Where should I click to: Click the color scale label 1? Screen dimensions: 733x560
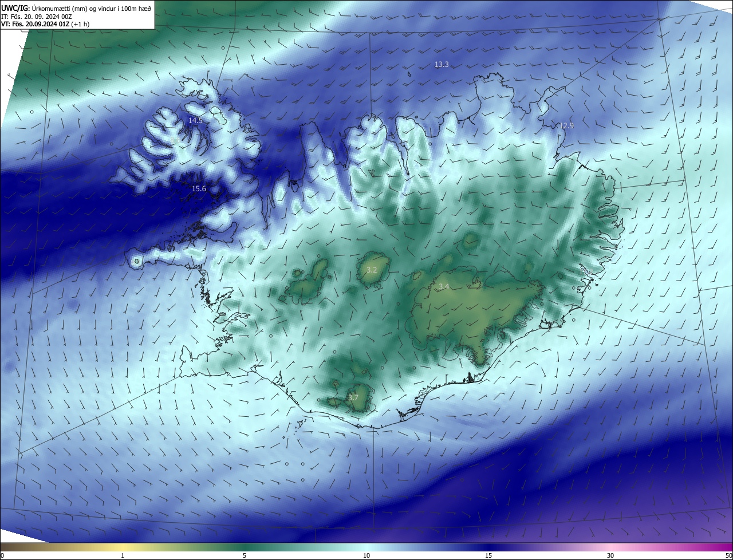coord(123,555)
